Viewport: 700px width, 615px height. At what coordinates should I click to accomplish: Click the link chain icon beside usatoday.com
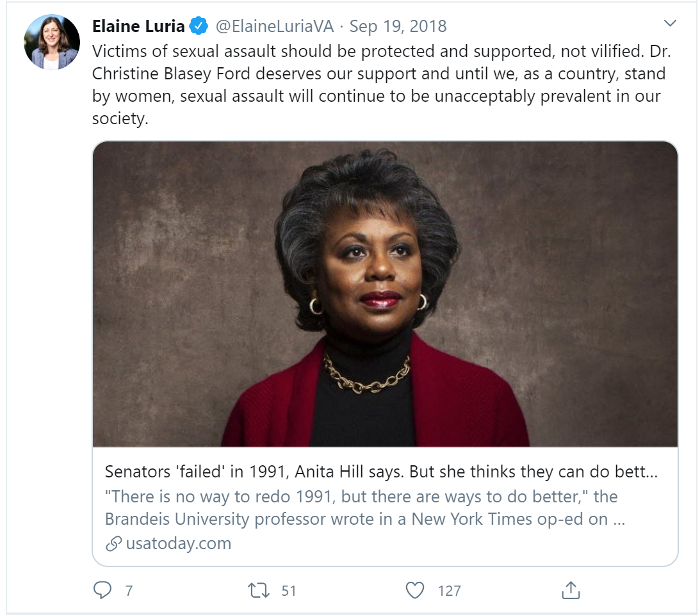pyautogui.click(x=113, y=543)
